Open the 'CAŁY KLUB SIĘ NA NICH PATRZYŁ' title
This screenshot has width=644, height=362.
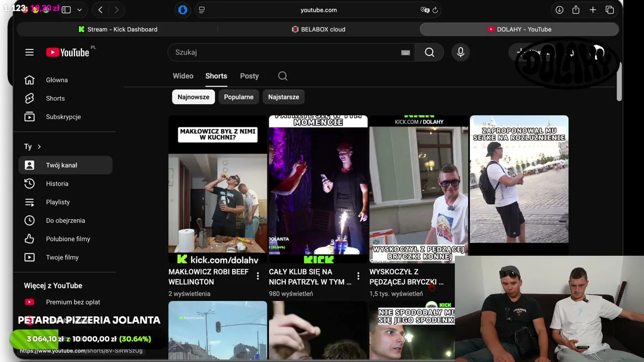coord(310,277)
